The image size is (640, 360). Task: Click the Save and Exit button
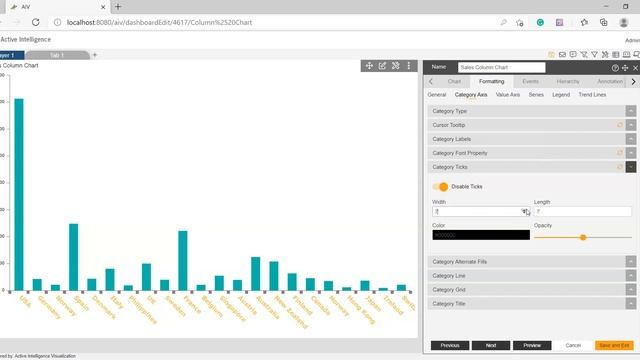click(614, 345)
